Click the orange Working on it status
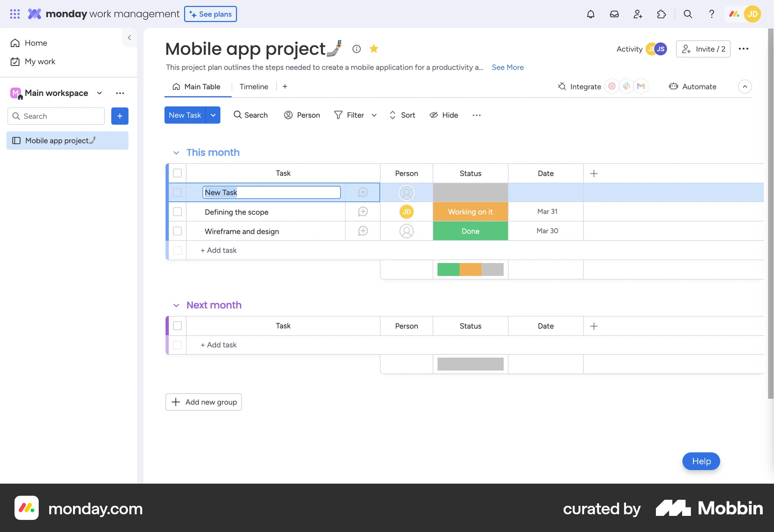Image resolution: width=774 pixels, height=532 pixels. [x=470, y=212]
